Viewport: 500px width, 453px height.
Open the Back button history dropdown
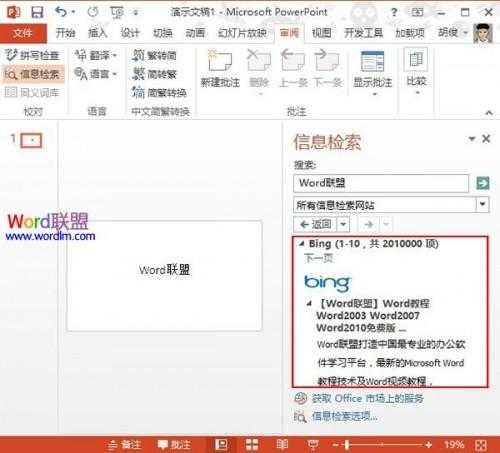(x=343, y=224)
